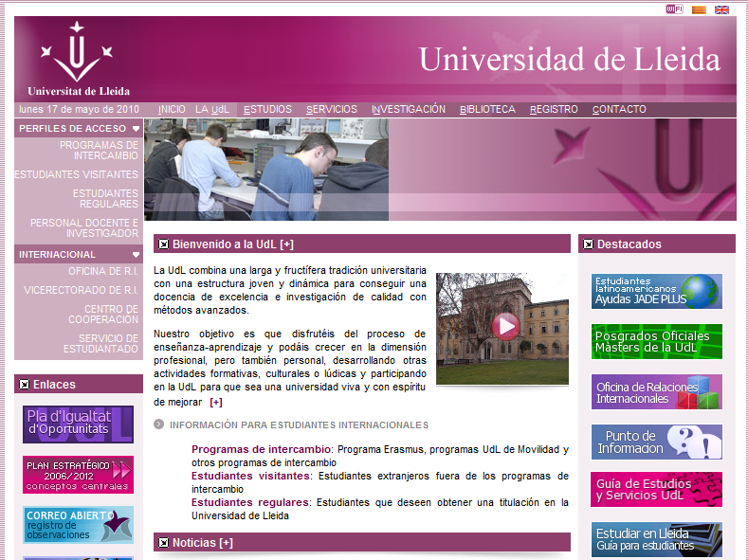Click 'Programas de intercambio' bold link
This screenshot has height=560, width=748.
coord(261,449)
